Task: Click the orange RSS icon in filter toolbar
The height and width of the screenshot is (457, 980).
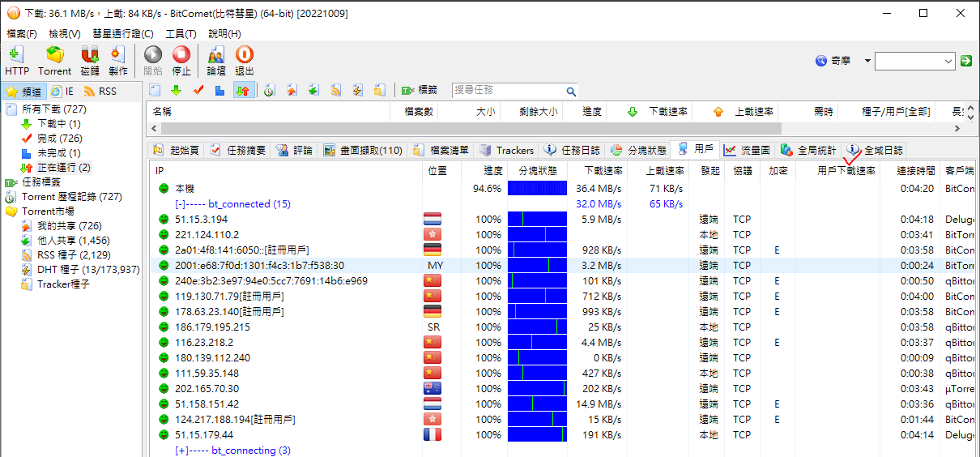Action: point(335,90)
